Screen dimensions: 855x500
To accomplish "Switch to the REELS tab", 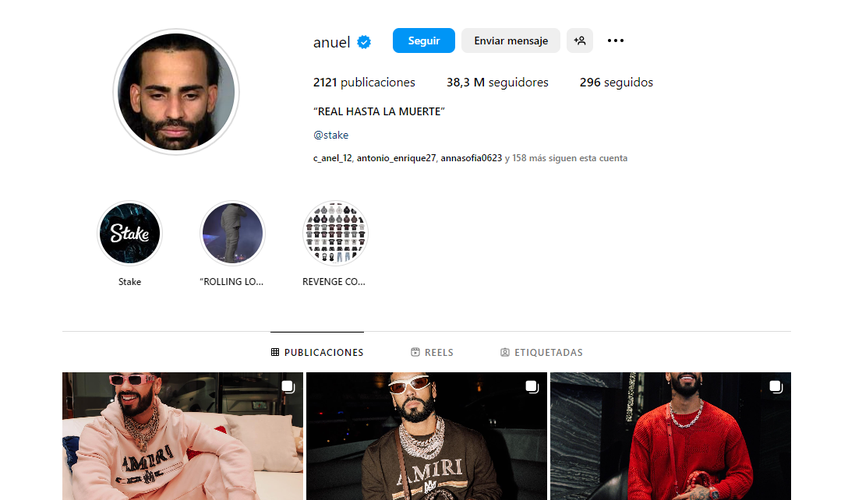I will pyautogui.click(x=432, y=352).
